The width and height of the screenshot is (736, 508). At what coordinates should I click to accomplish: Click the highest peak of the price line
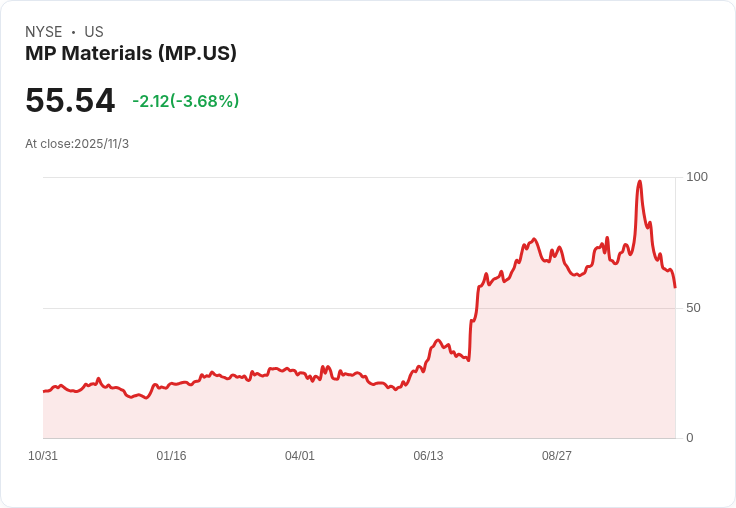click(639, 182)
